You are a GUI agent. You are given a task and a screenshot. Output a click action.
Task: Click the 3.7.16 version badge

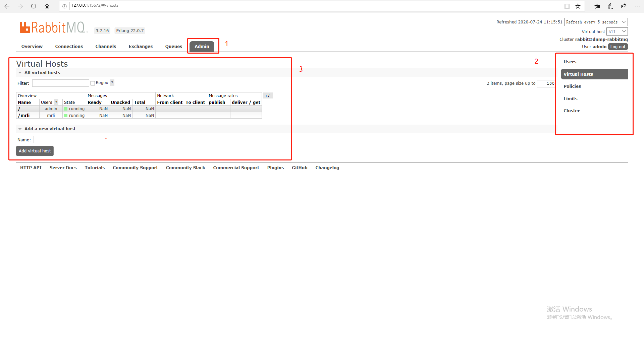[x=102, y=31]
